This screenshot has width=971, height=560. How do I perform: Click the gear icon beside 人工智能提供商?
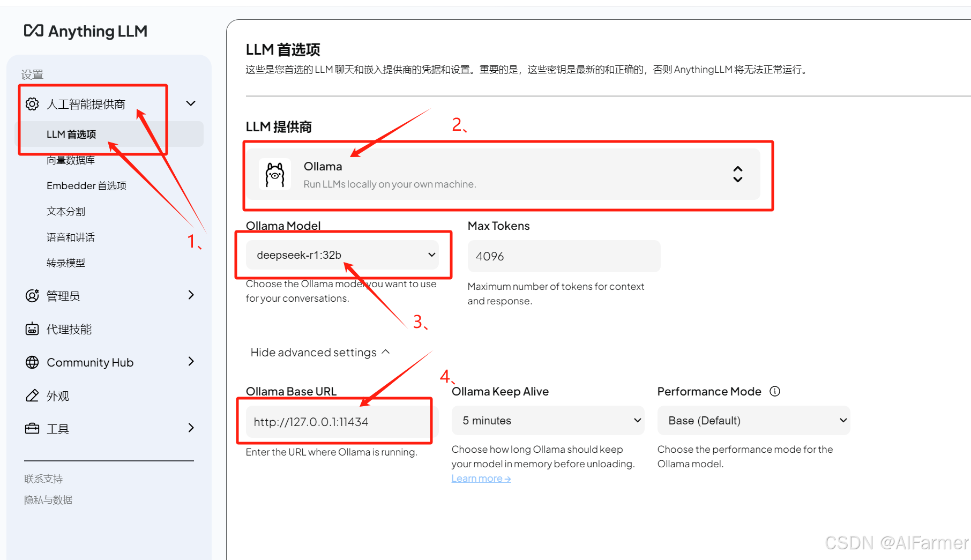click(32, 104)
